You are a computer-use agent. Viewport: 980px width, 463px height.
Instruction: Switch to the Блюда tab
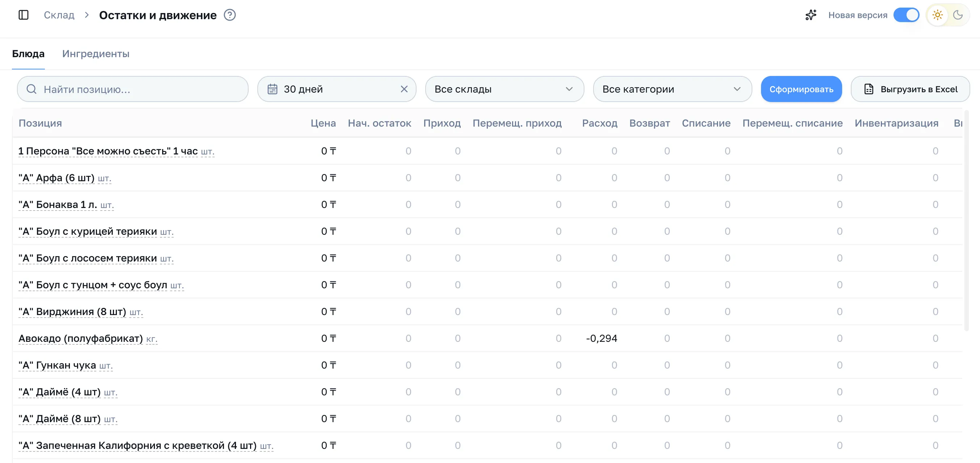[x=28, y=54]
